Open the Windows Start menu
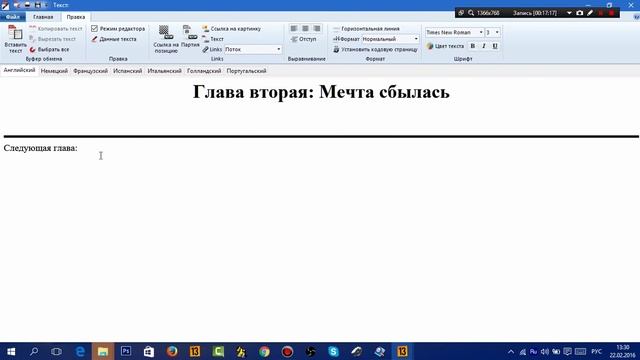This screenshot has height=360, width=640. [x=11, y=351]
